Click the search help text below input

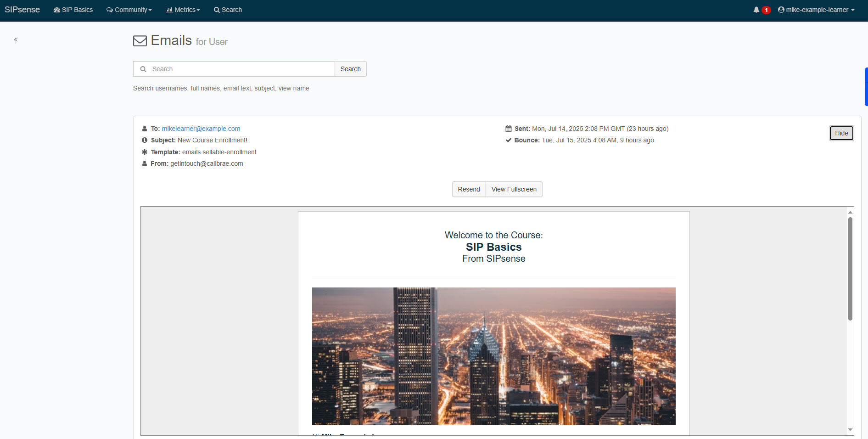(221, 88)
